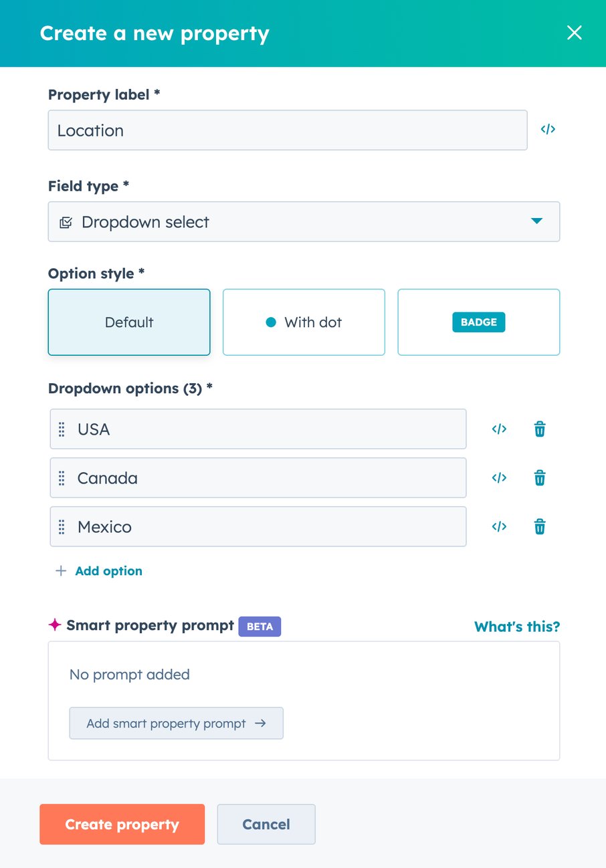Select the Badge option style

[x=478, y=322]
